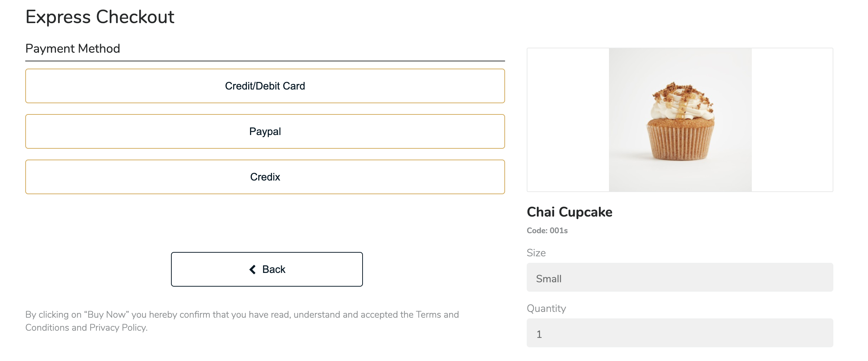868x361 pixels.
Task: Select Paypal as payment method
Action: 265,131
